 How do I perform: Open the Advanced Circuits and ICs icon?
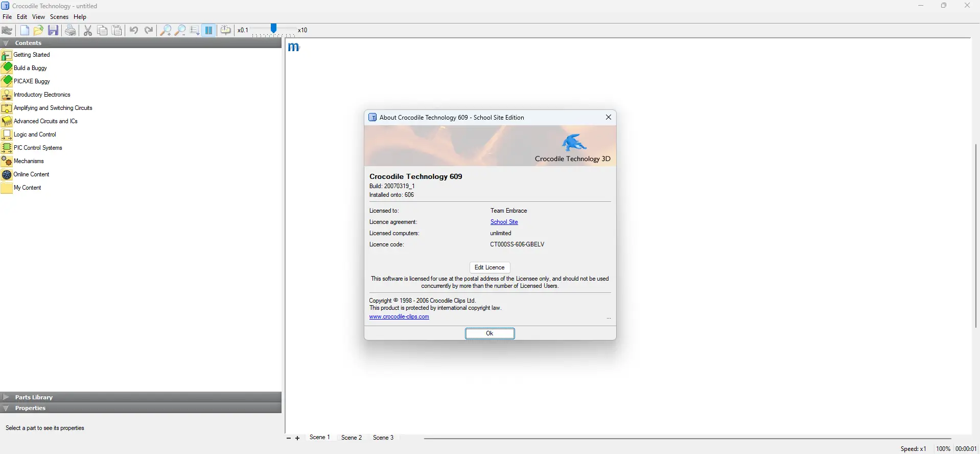pos(7,121)
